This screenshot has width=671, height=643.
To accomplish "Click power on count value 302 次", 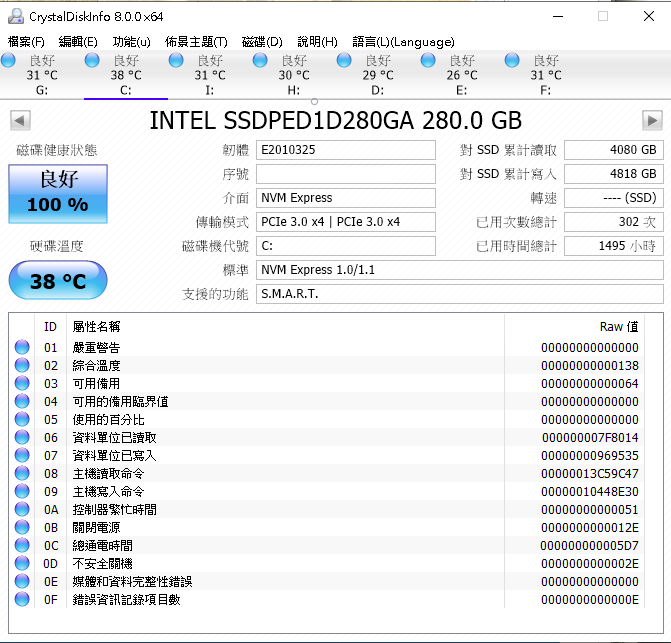I will (614, 222).
